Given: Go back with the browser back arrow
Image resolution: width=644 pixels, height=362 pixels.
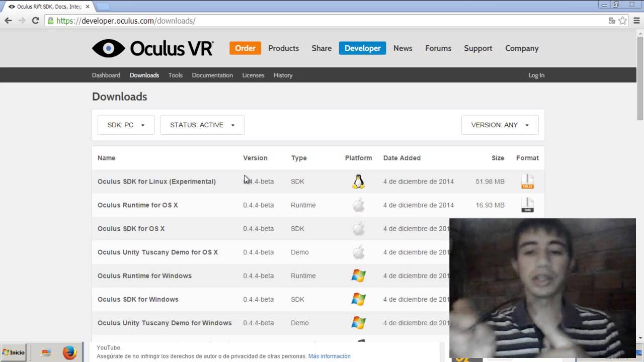Looking at the screenshot, I should pos(8,21).
